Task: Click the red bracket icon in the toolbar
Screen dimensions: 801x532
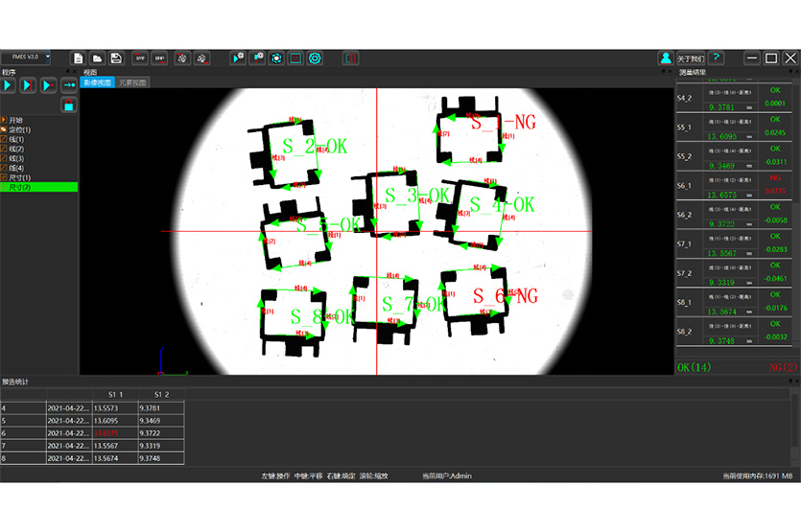Action: click(x=351, y=58)
